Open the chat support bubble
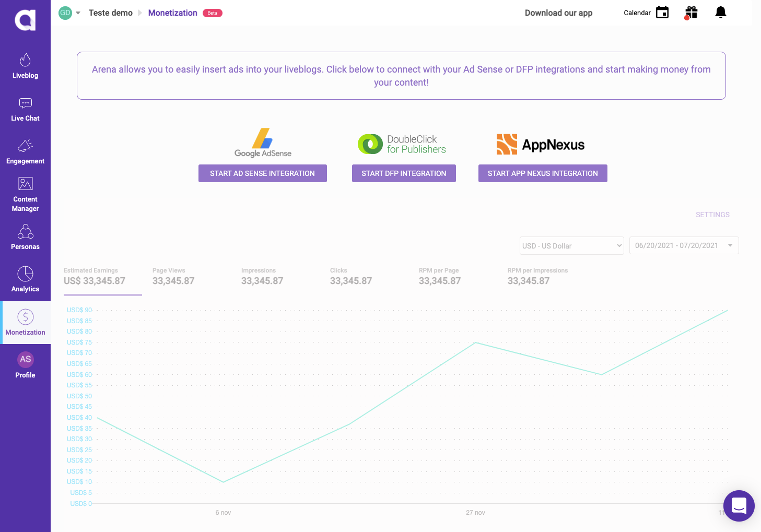The height and width of the screenshot is (532, 761). pyautogui.click(x=739, y=505)
